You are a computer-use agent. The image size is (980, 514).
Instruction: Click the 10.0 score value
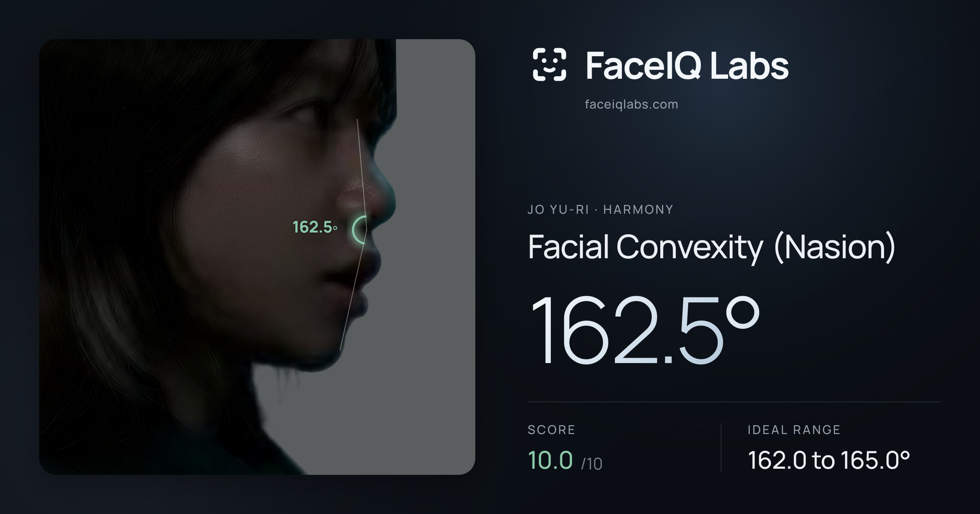pyautogui.click(x=550, y=460)
